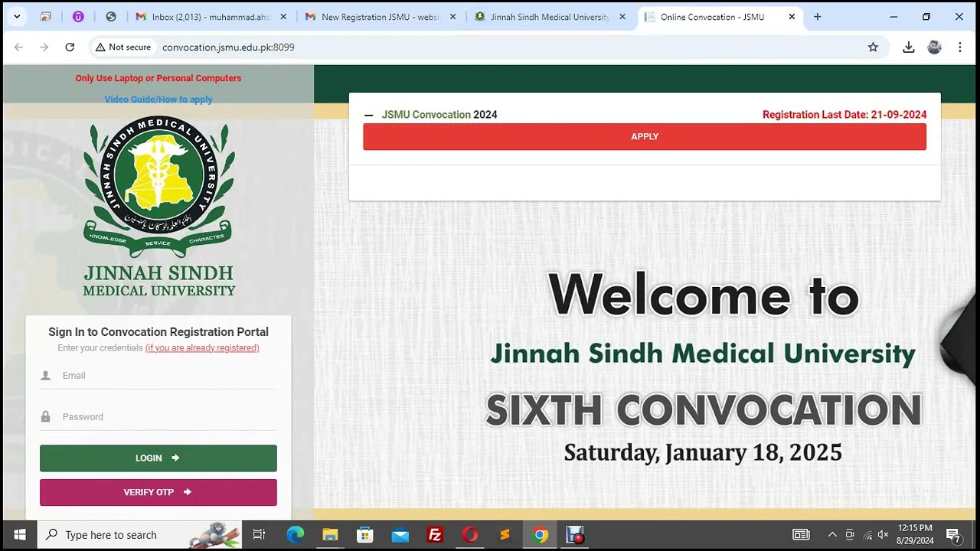
Task: Click the Chrome taskbar icon
Action: coord(541,535)
